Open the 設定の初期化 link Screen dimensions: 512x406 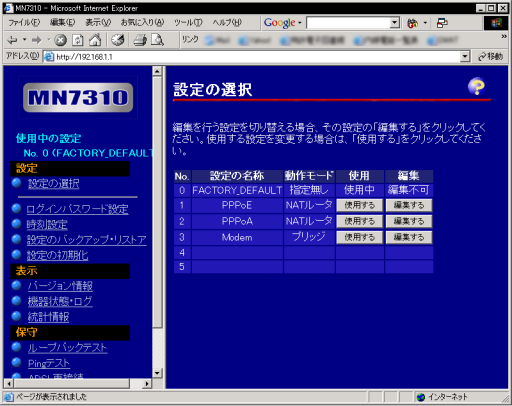(x=57, y=255)
